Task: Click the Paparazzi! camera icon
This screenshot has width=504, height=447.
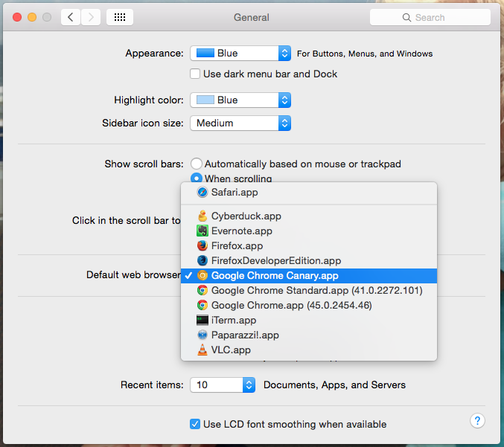Action: click(202, 335)
